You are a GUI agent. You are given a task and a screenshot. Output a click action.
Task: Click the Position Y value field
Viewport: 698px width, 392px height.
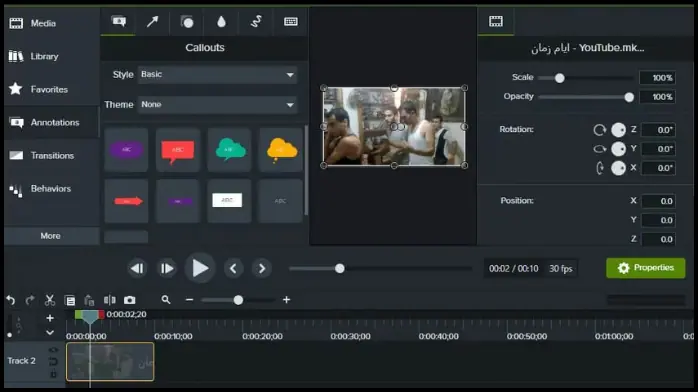[x=658, y=220]
